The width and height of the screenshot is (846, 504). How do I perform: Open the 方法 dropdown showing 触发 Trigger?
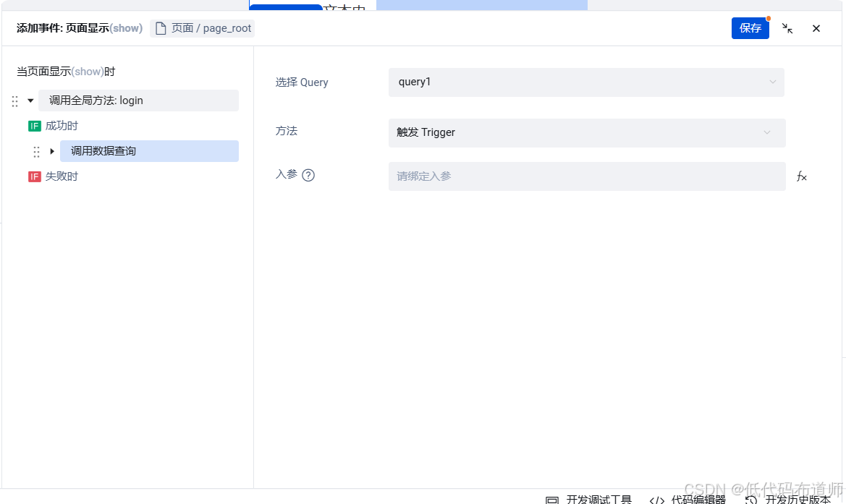click(x=587, y=132)
